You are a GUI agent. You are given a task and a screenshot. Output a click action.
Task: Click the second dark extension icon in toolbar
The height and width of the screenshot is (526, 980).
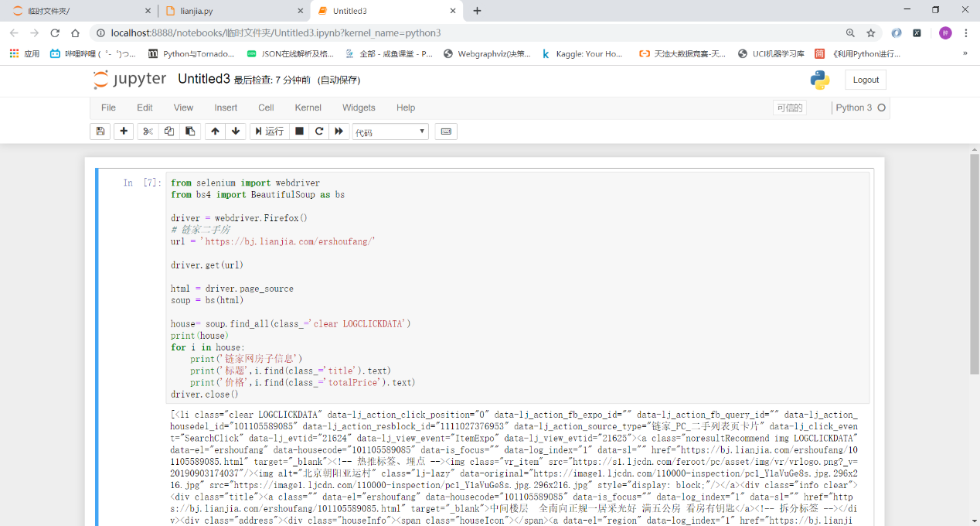(x=917, y=33)
